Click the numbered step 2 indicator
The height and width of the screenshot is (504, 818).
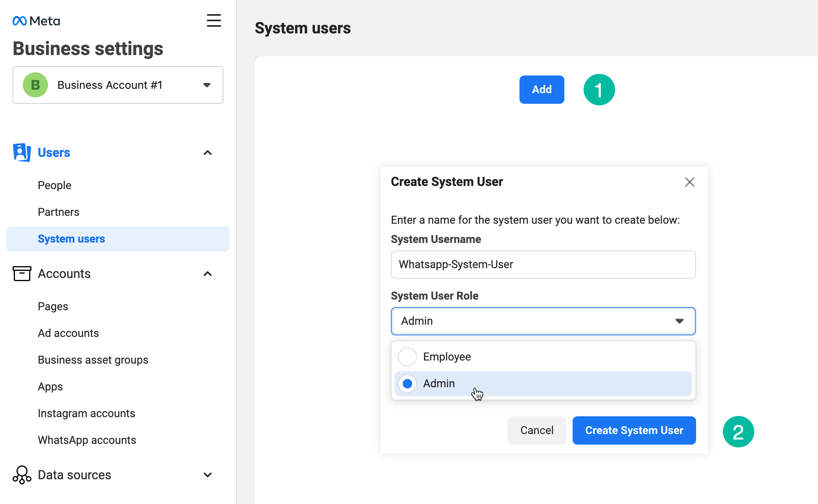click(738, 431)
